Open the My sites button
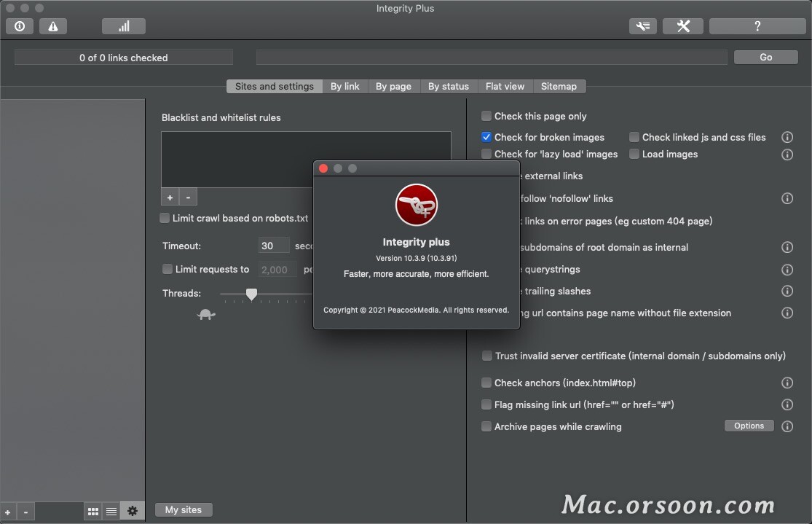812x524 pixels. (184, 510)
